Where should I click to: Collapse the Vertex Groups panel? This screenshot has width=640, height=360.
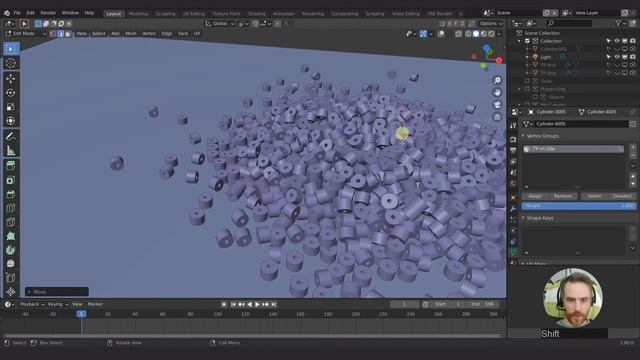(523, 136)
